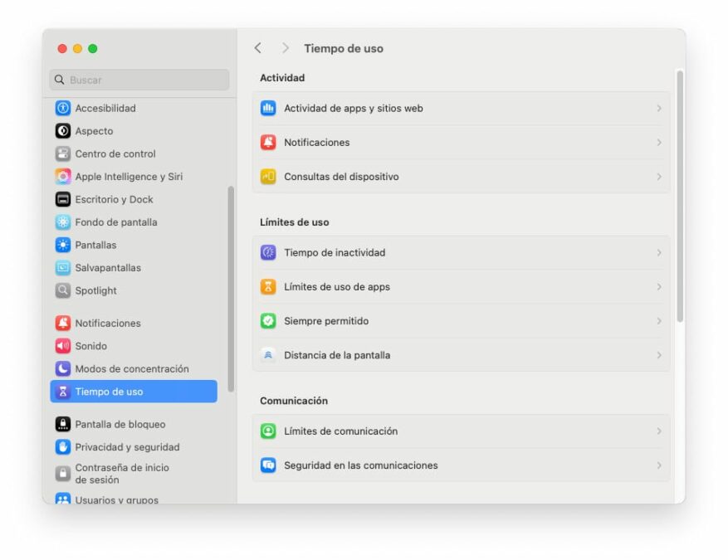Open Límites de comunicación chevron
The height and width of the screenshot is (560, 728).
tap(659, 431)
